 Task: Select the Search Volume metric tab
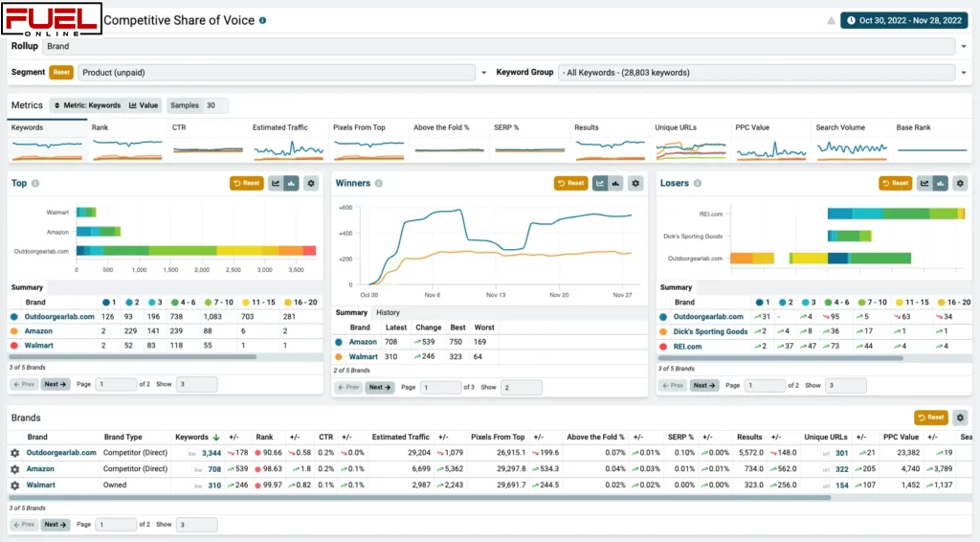point(852,141)
